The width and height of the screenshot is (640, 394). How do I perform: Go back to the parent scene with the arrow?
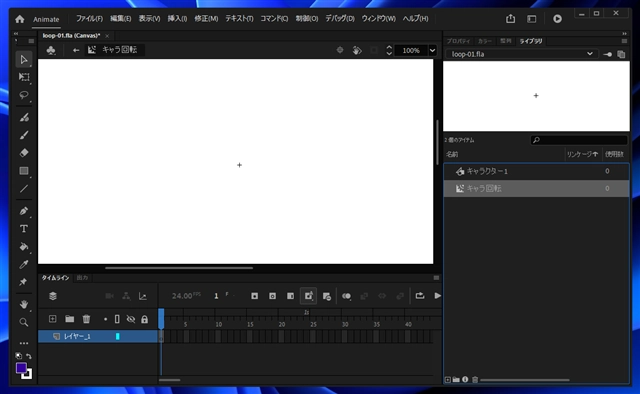(x=76, y=50)
